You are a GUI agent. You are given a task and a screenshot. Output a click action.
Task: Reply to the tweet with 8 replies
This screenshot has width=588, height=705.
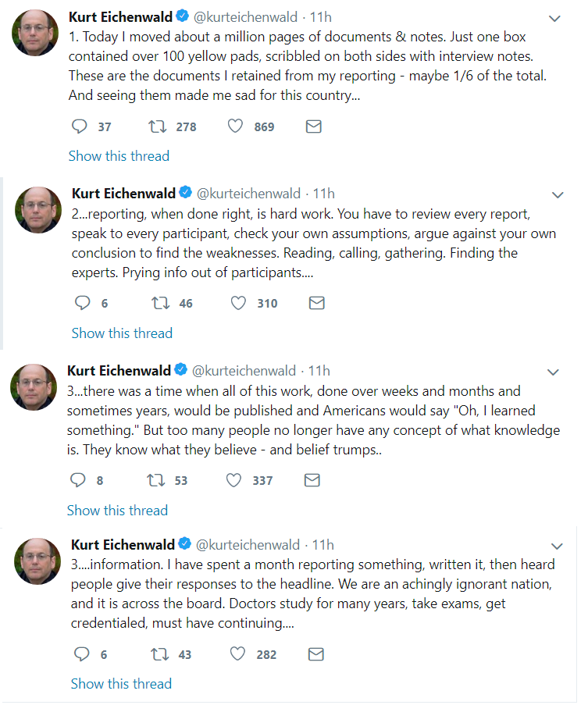click(78, 480)
